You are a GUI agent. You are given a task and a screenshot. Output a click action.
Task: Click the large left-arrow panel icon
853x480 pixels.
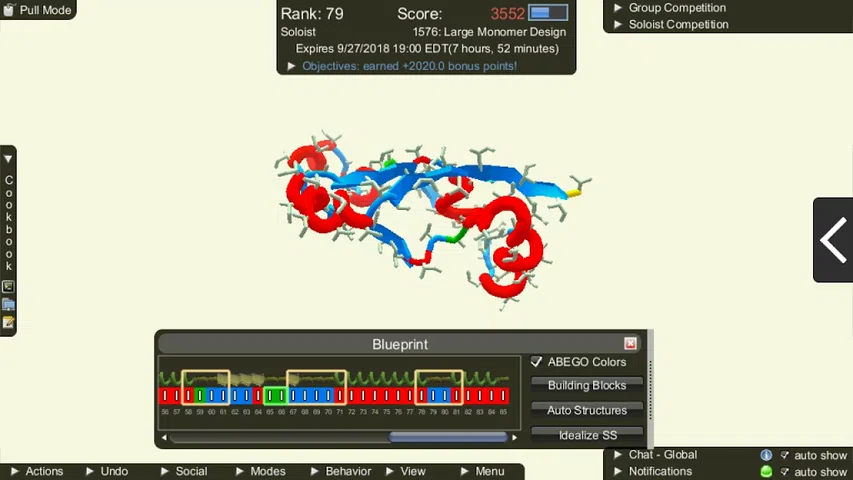click(833, 240)
